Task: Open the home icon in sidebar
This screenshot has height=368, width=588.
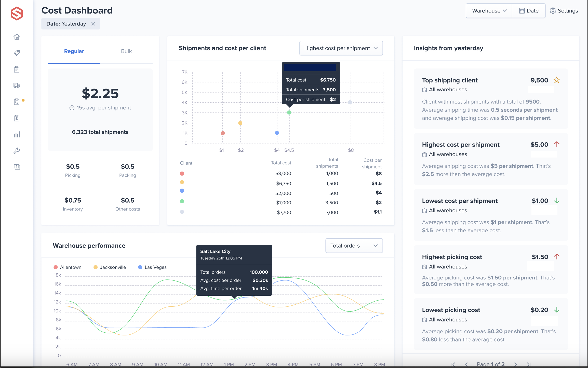Action: coord(17,37)
